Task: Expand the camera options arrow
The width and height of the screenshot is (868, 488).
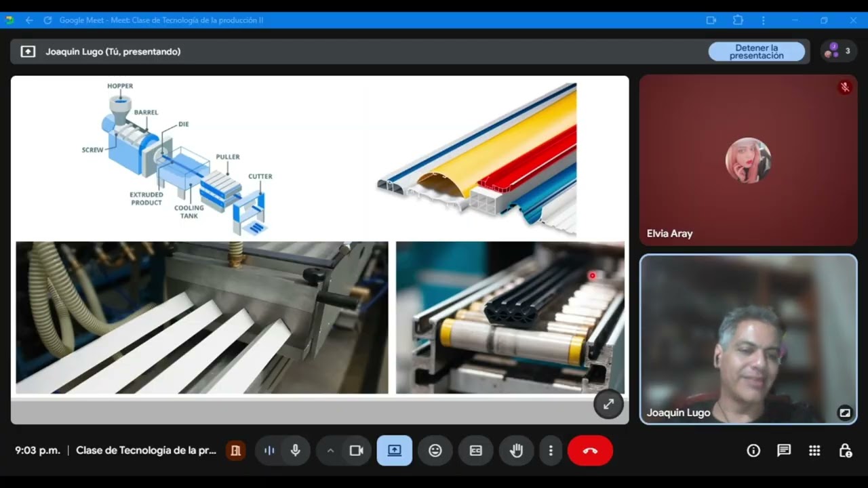Action: click(330, 451)
